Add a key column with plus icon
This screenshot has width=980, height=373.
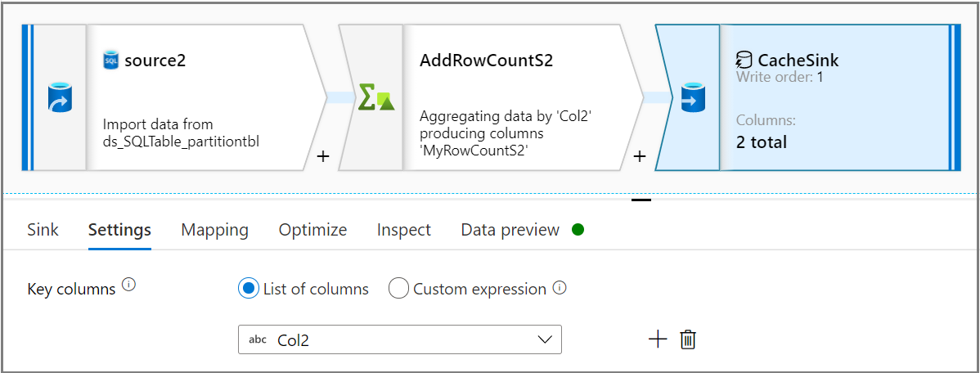pyautogui.click(x=658, y=339)
